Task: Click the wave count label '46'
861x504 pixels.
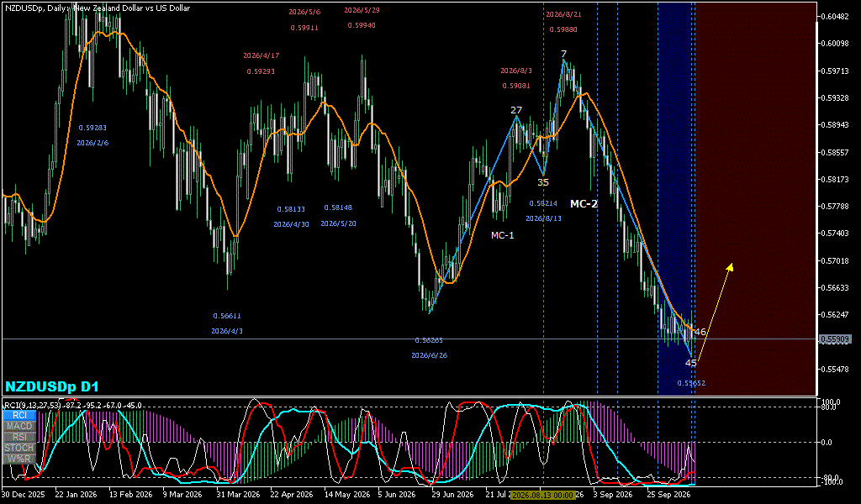Action: (x=700, y=332)
